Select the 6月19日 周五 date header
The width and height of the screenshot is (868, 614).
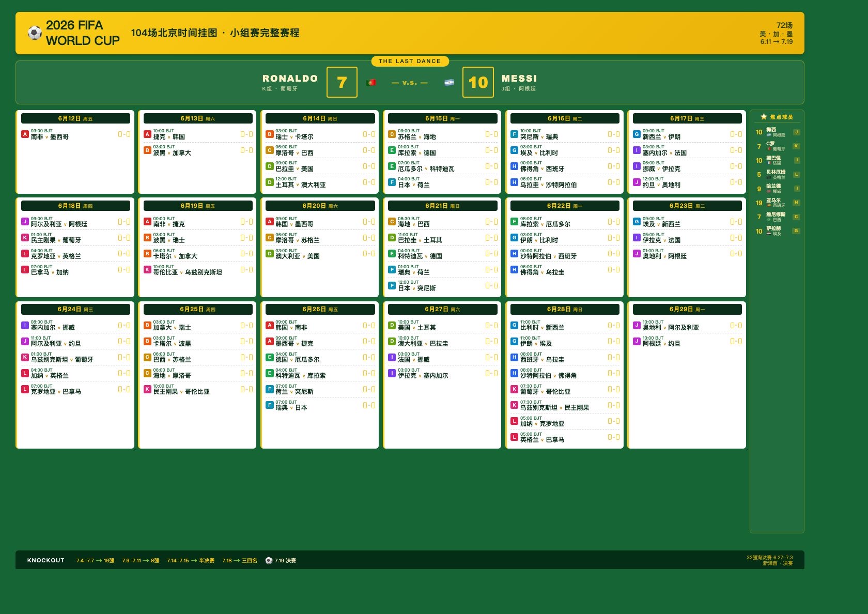[198, 206]
